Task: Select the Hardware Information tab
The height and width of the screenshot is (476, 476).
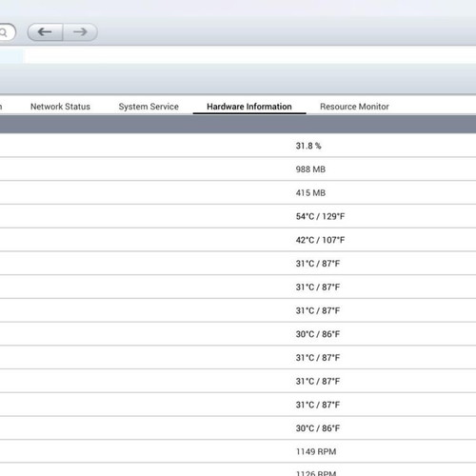Action: tap(249, 107)
